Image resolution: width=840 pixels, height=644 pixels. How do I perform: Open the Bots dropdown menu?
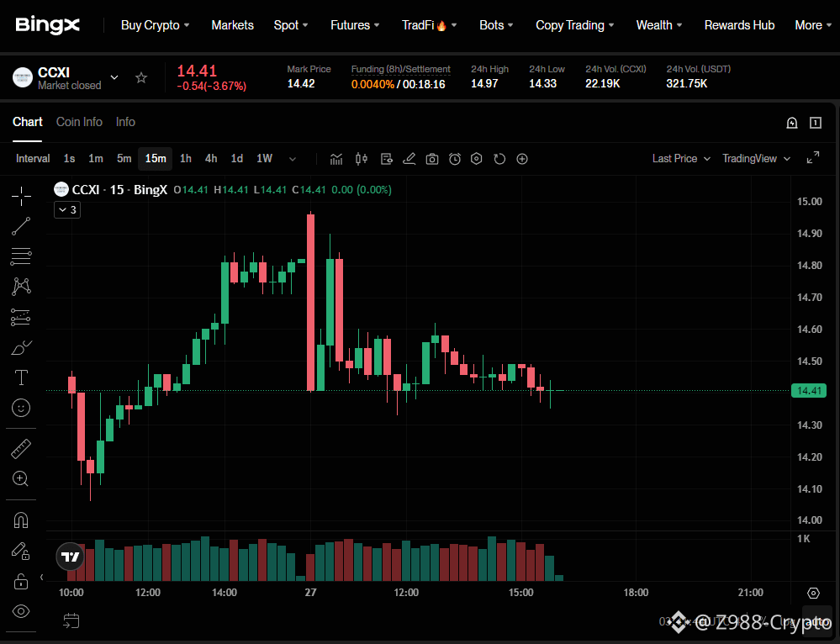[496, 25]
